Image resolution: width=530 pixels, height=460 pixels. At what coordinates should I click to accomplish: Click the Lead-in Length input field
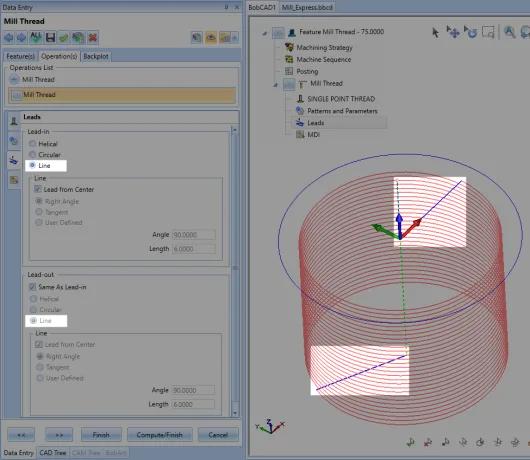[194, 249]
